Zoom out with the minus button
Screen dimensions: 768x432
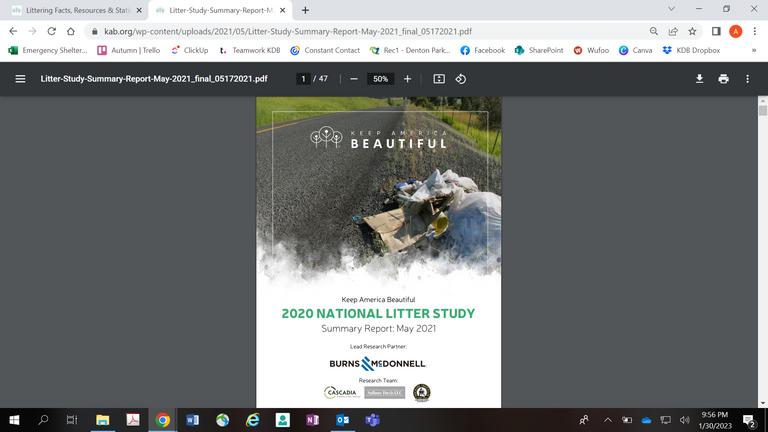tap(354, 79)
